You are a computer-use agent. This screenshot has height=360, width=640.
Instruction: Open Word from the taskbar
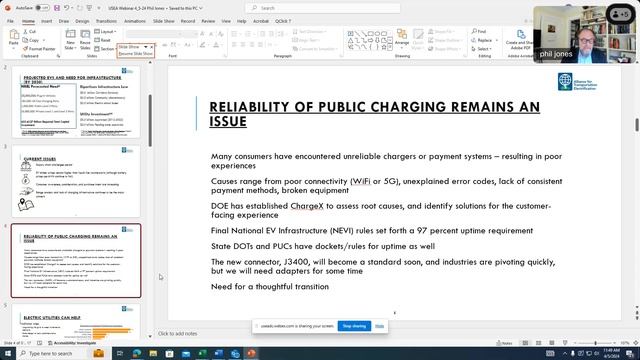[x=218, y=353]
